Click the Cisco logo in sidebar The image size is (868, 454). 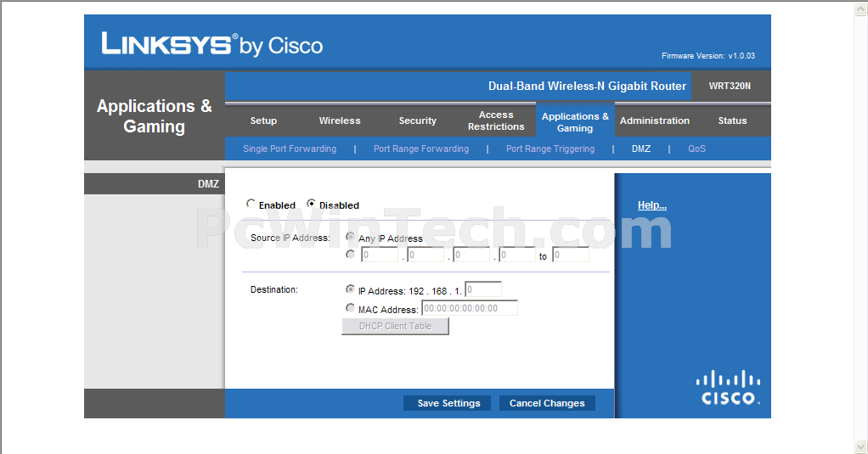728,388
